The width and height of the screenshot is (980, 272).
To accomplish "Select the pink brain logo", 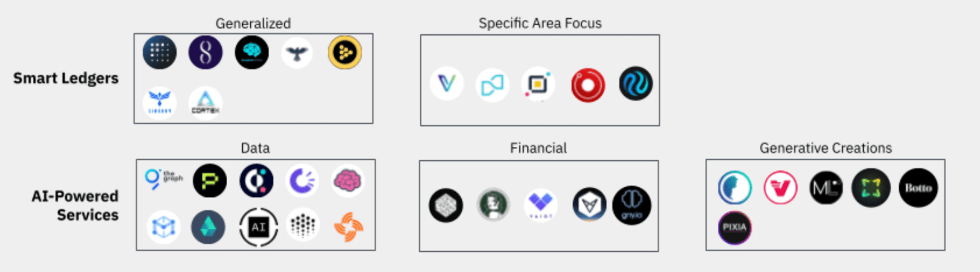I will 348,181.
